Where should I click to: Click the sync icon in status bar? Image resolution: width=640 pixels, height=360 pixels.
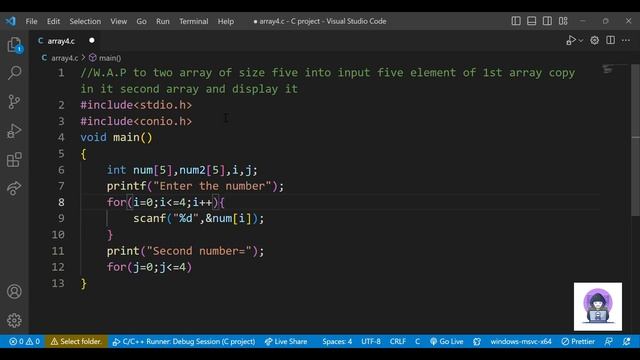pos(477,341)
